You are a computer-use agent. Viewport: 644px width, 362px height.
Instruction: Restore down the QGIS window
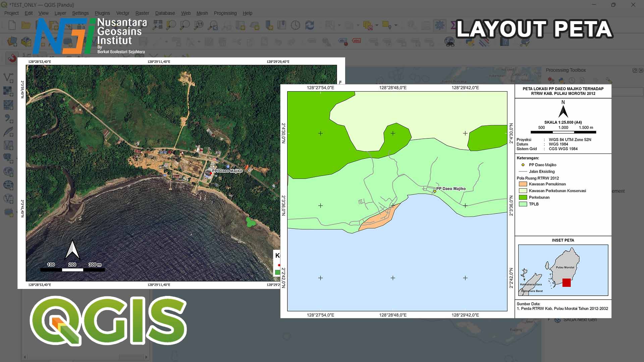click(613, 5)
